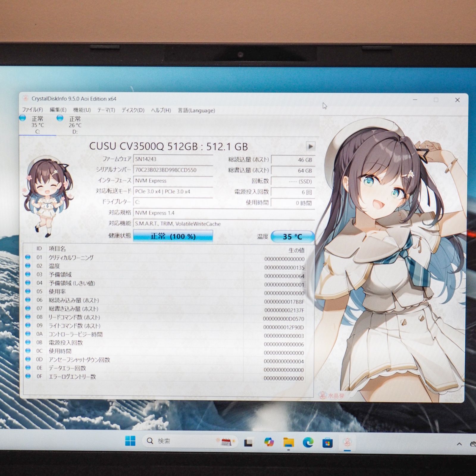Click the next-disk arrow button

tap(310, 146)
